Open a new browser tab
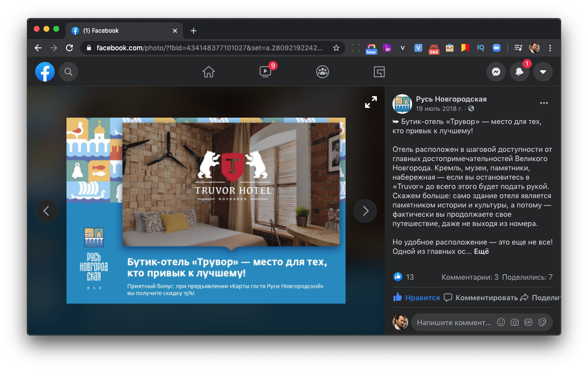 (x=194, y=30)
